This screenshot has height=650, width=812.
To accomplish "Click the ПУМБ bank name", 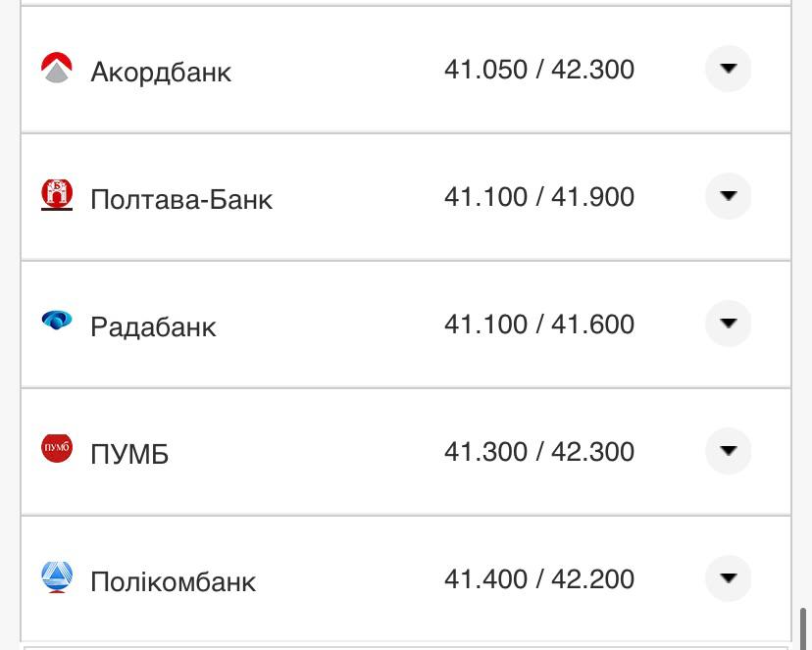I will click(x=129, y=452).
